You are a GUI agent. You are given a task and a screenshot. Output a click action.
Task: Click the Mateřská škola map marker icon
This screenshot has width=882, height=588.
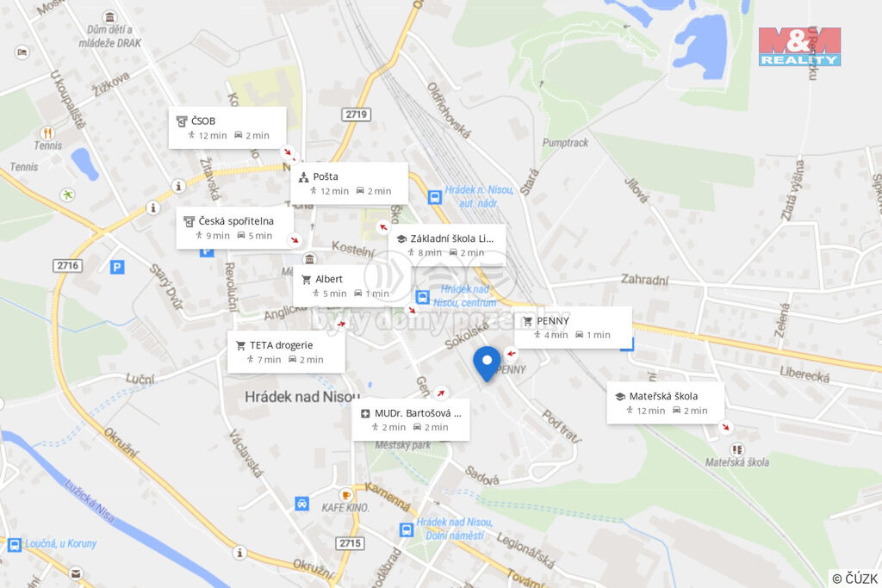coord(737,449)
